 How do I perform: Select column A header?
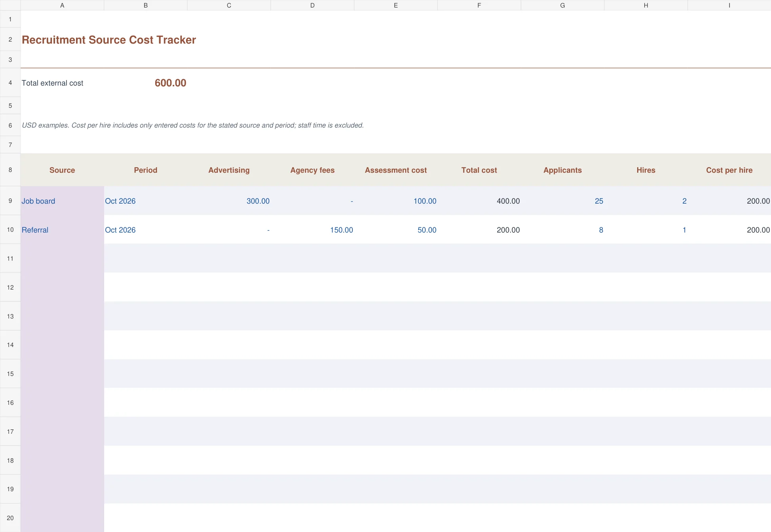(x=62, y=5)
